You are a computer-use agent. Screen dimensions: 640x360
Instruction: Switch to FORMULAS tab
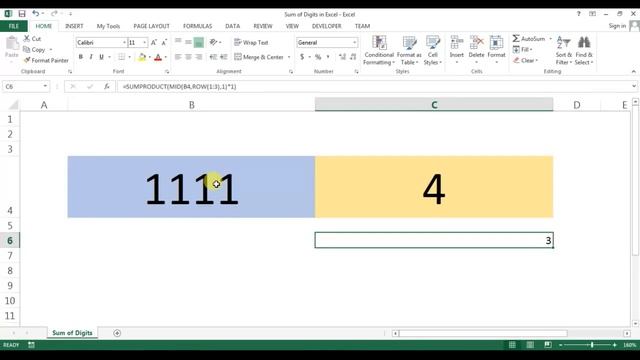pos(198,26)
